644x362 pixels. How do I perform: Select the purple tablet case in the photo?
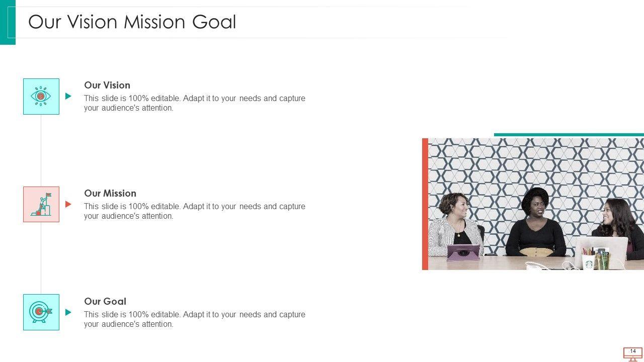[x=463, y=252]
